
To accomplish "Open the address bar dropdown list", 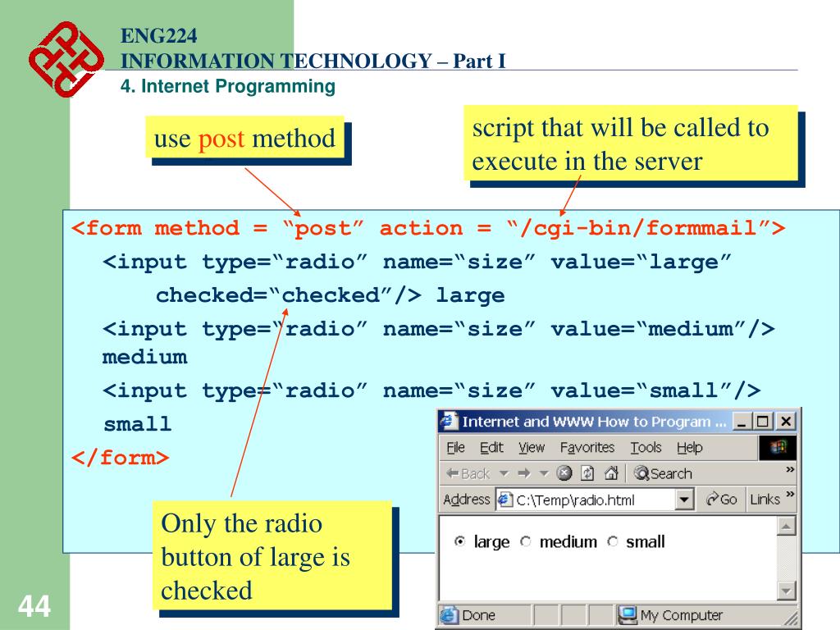I will click(683, 500).
